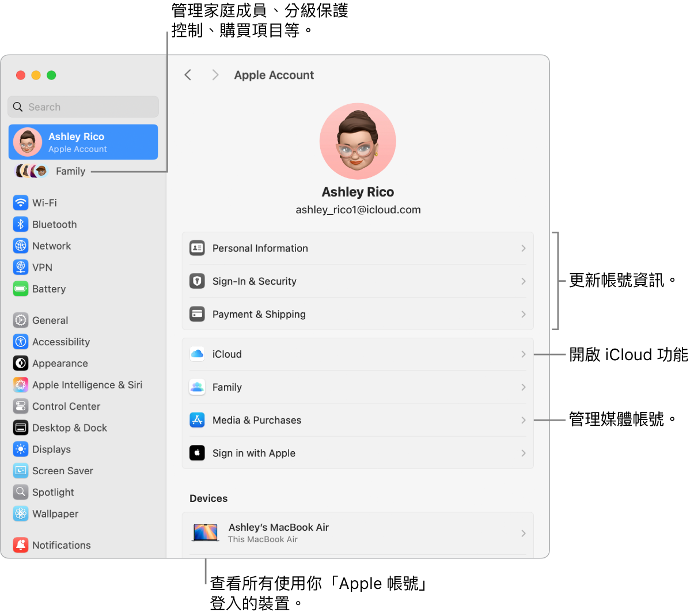Select the Wallpaper icon
Image resolution: width=694 pixels, height=616 pixels.
point(21,513)
